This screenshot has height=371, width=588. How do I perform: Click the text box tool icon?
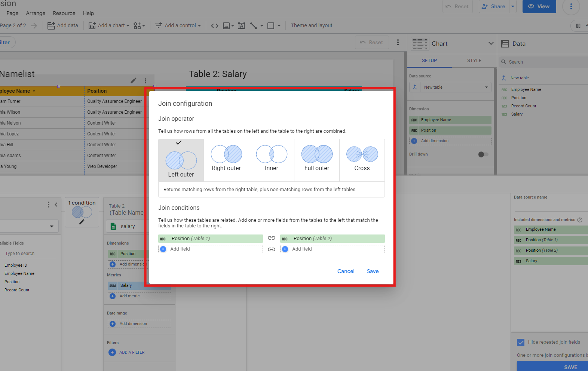(x=242, y=26)
